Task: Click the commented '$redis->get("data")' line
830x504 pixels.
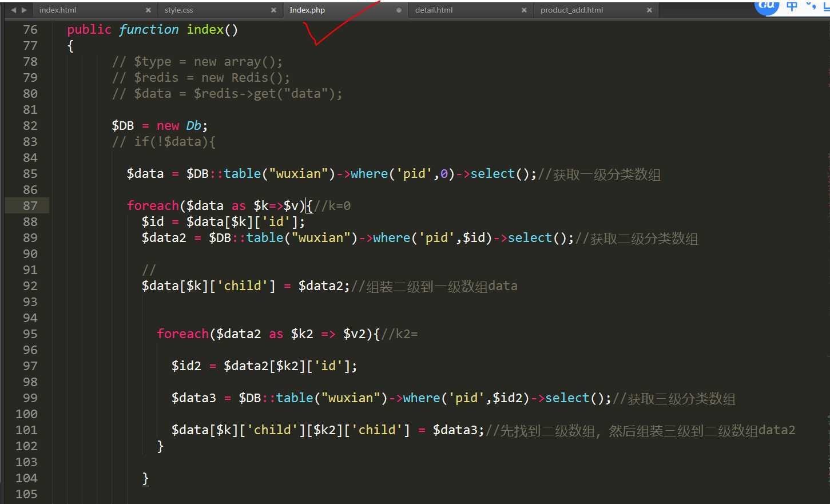Action: pos(227,94)
